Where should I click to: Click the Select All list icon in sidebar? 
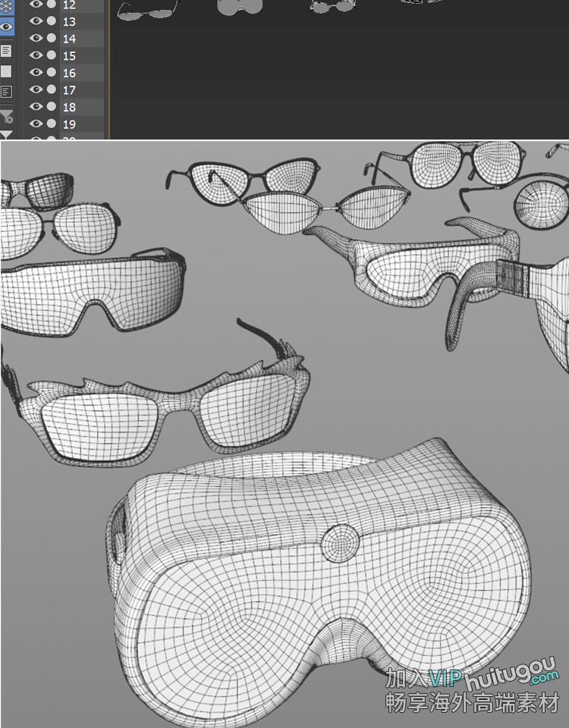6,50
